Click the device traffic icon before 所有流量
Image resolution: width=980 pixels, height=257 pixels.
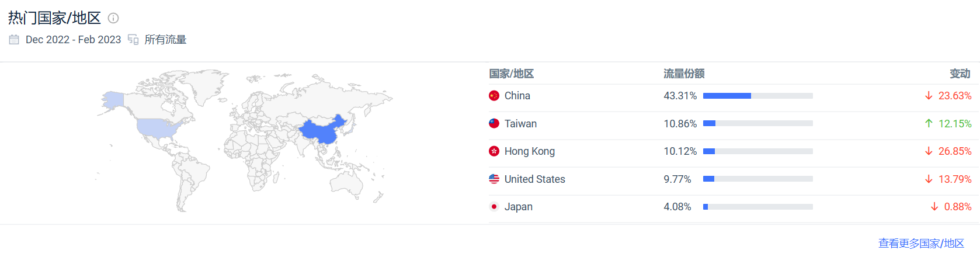tap(133, 40)
